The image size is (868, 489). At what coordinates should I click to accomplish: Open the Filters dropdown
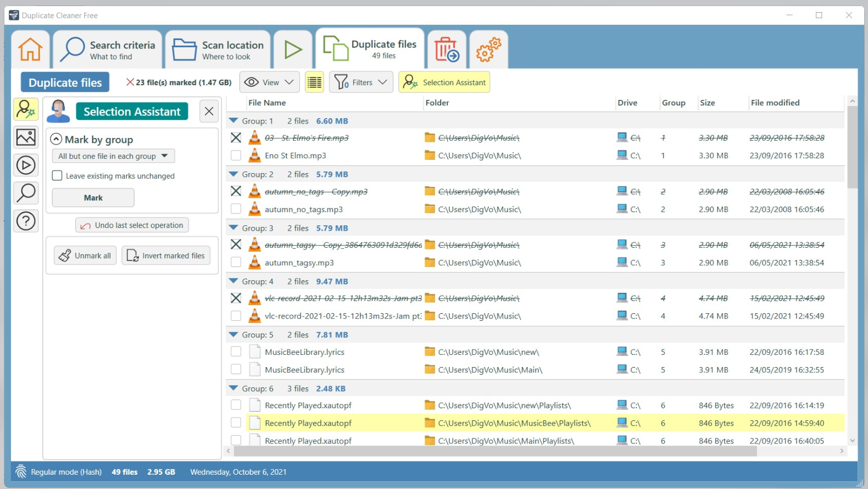(x=361, y=82)
